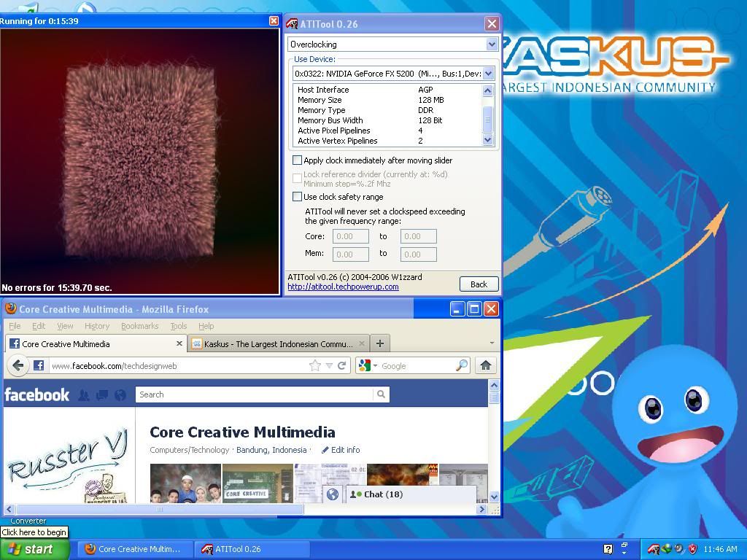
Task: Click the Firefox back arrow button
Action: click(x=18, y=366)
